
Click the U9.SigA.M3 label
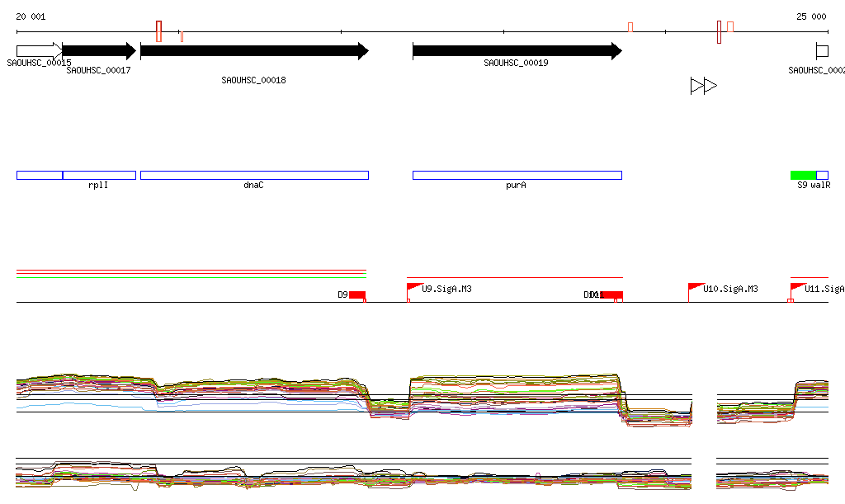(446, 289)
